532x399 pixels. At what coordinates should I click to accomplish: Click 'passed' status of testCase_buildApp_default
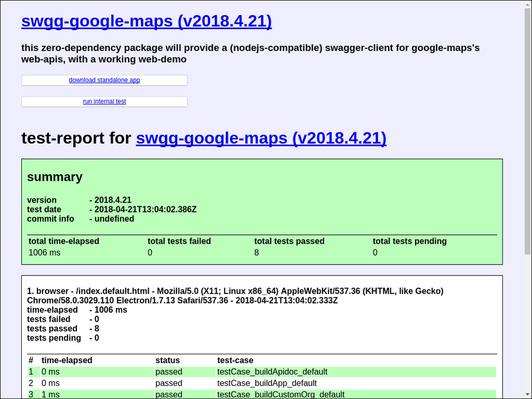[x=169, y=383]
